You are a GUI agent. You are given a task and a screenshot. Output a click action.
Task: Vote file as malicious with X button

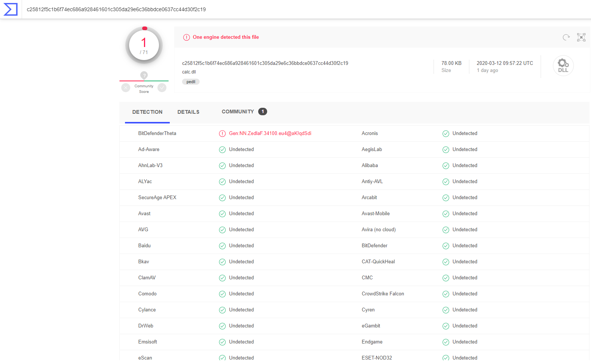point(126,88)
